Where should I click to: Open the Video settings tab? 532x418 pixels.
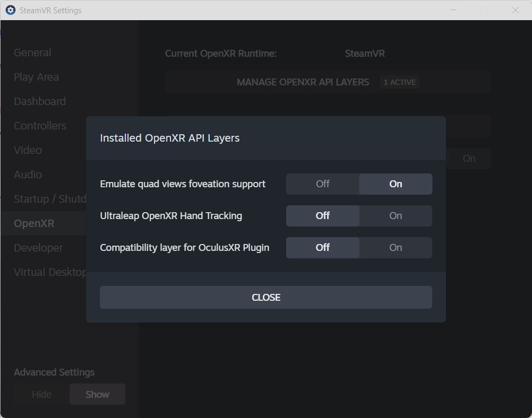(x=28, y=150)
